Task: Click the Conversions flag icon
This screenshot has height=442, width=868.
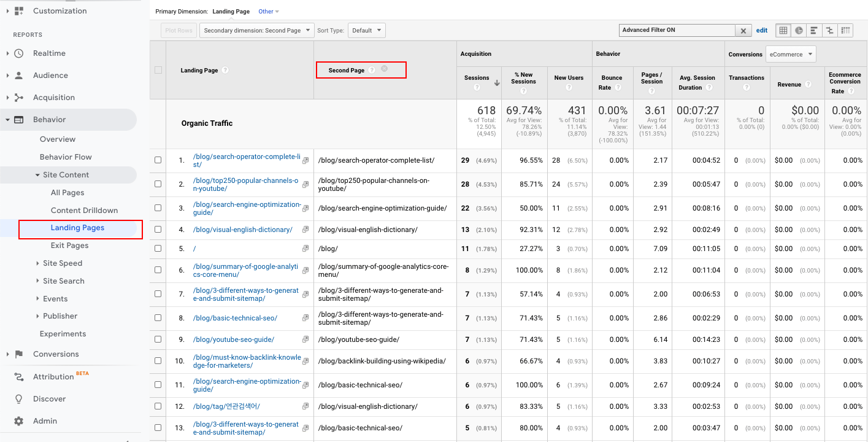Action: [19, 354]
